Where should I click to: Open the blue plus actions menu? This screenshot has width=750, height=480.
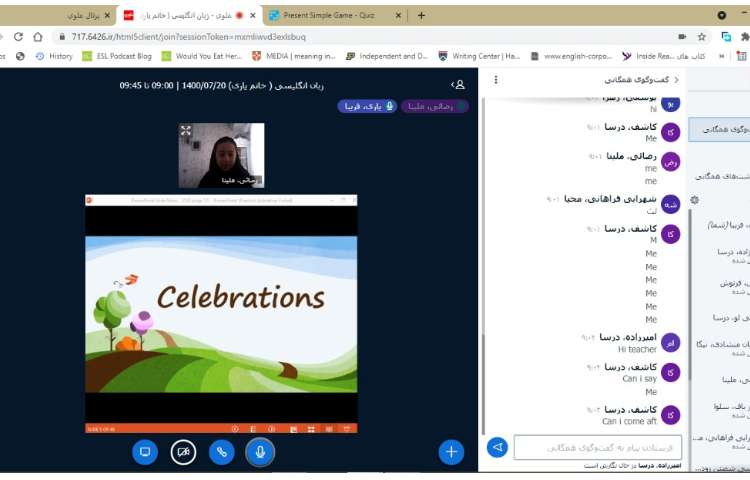[x=451, y=452]
